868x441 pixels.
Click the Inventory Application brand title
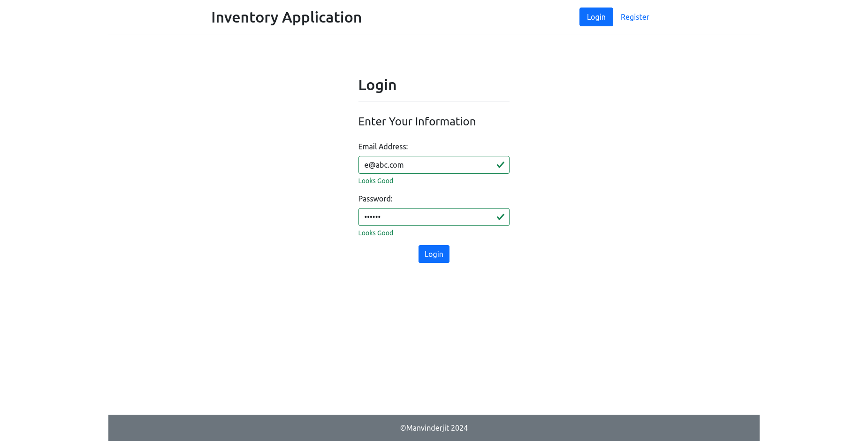click(x=286, y=17)
